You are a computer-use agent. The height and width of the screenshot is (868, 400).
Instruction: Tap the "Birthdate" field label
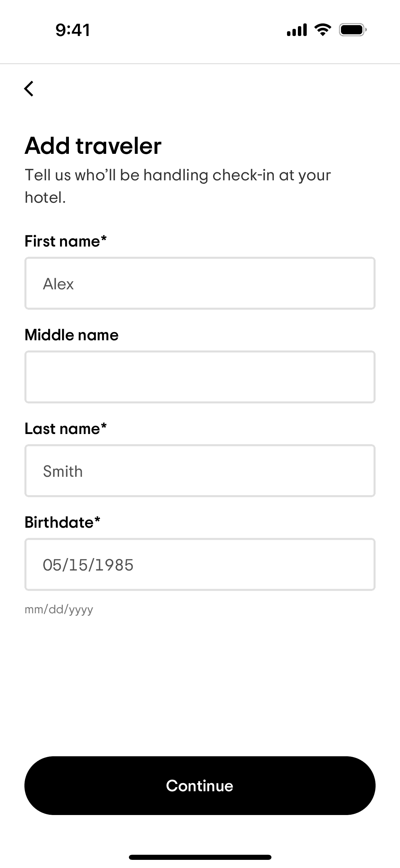(59, 522)
